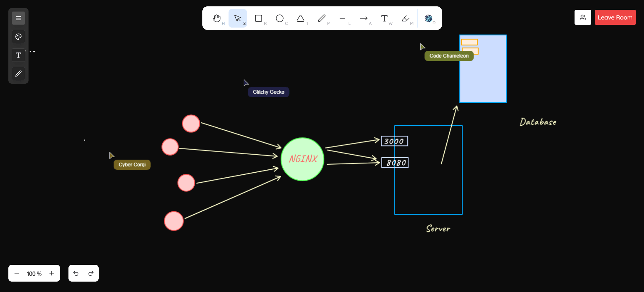Click the pencil icon in left sidebar
This screenshot has width=644, height=292.
[x=18, y=74]
